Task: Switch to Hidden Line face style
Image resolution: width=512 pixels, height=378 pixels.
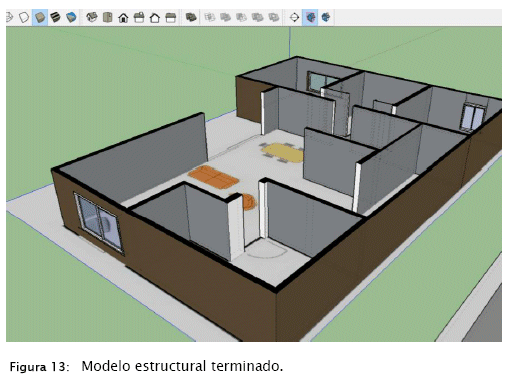Action: [x=24, y=17]
